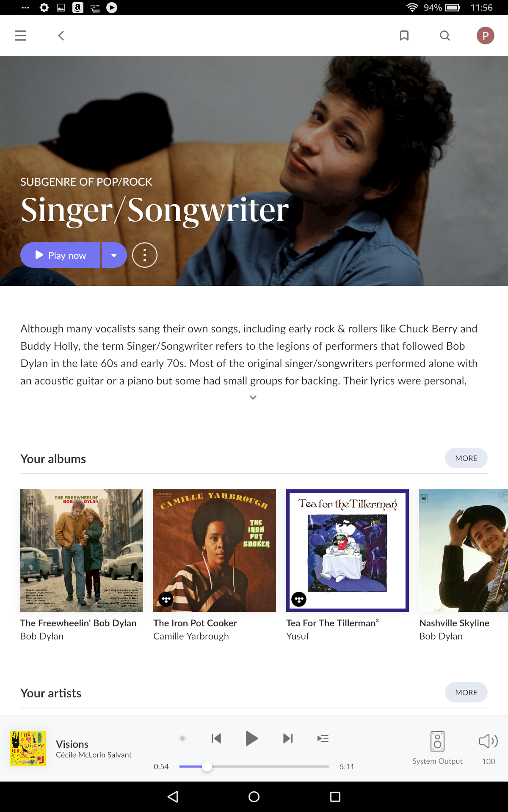Click the track progress seek bar
Image resolution: width=508 pixels, height=812 pixels.
[254, 766]
